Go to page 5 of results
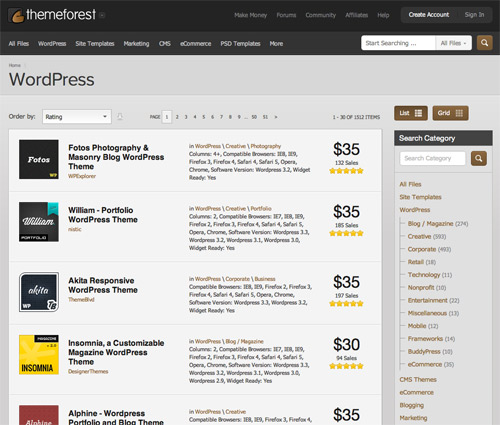The image size is (500, 425). [x=204, y=117]
